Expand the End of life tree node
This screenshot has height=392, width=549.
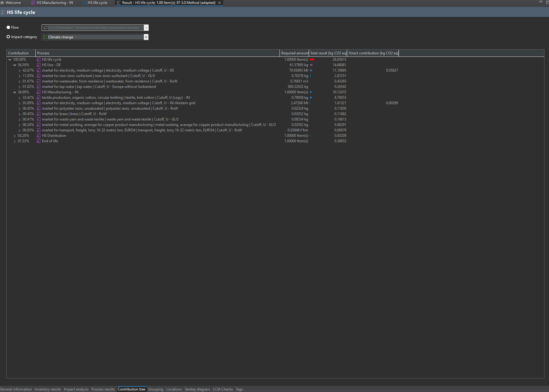pyautogui.click(x=15, y=141)
